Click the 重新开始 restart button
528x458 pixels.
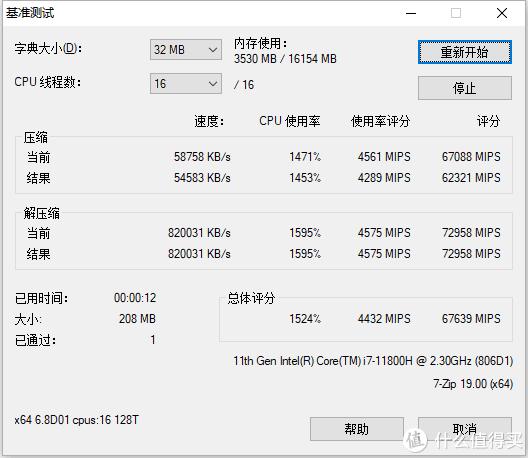click(x=465, y=52)
